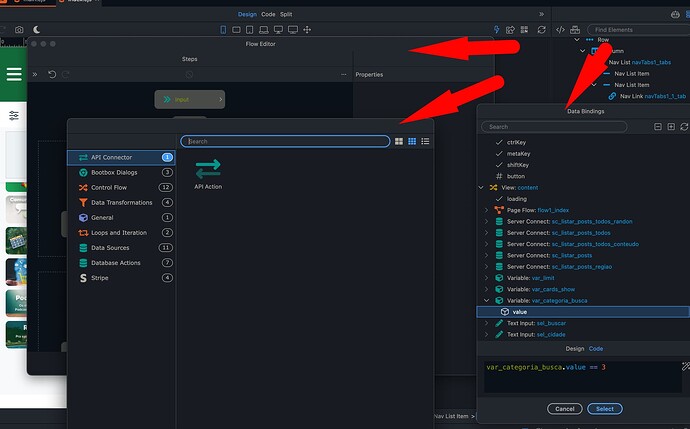Switch action picker to small grid view
690x429 pixels.
click(412, 141)
